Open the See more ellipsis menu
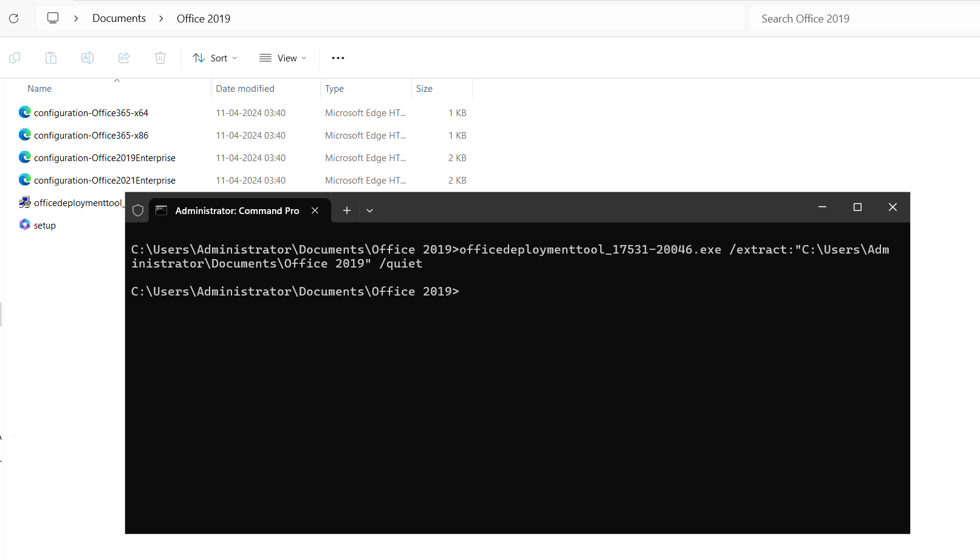980x560 pixels. [x=338, y=58]
